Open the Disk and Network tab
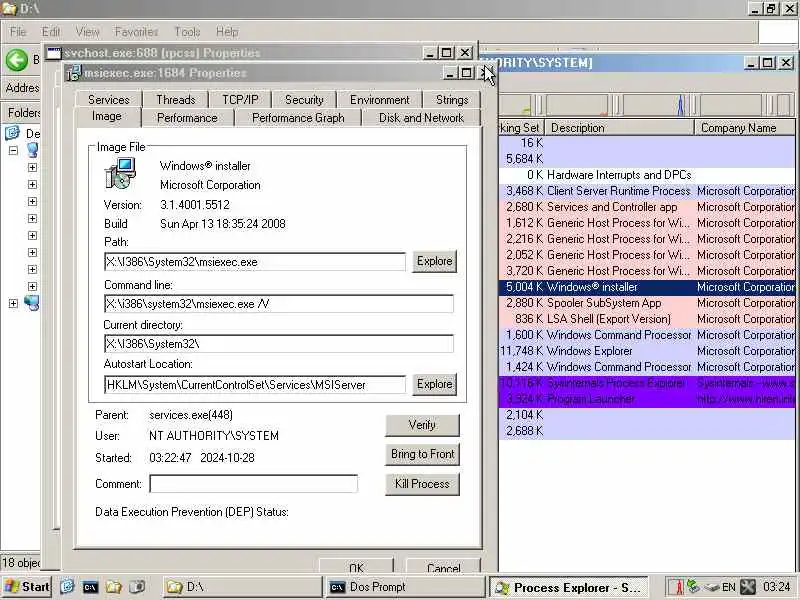800x600 pixels. click(421, 118)
